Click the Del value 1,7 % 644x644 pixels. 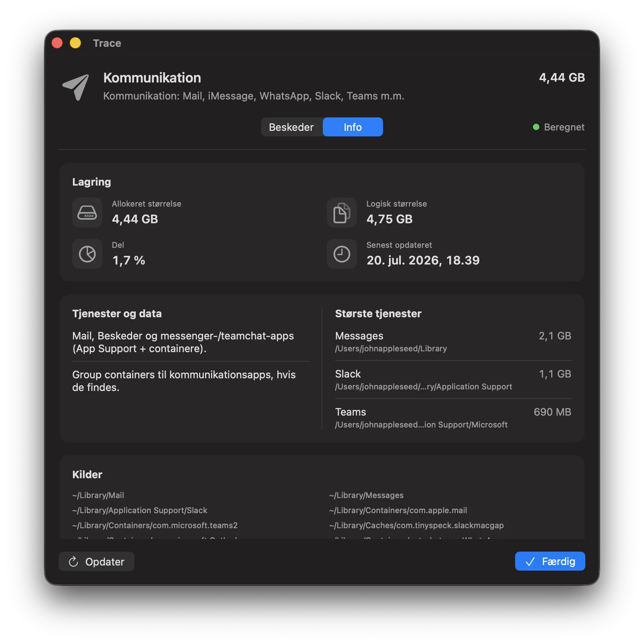tap(128, 260)
